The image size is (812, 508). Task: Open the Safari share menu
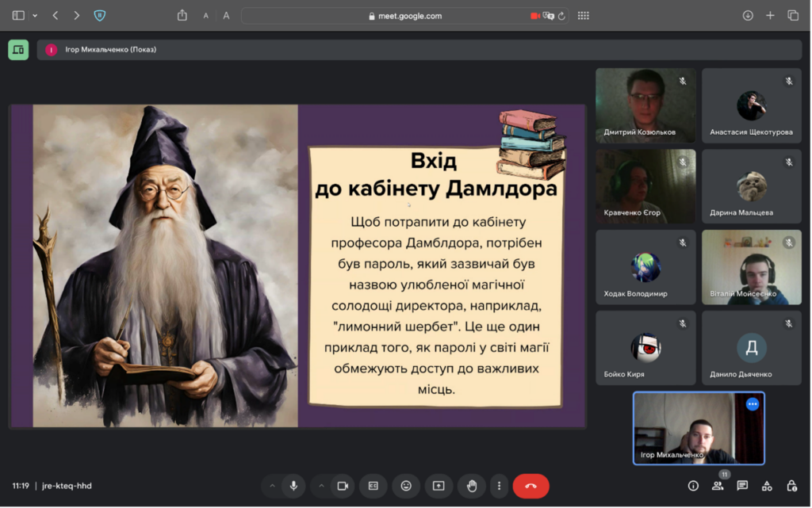coord(182,16)
